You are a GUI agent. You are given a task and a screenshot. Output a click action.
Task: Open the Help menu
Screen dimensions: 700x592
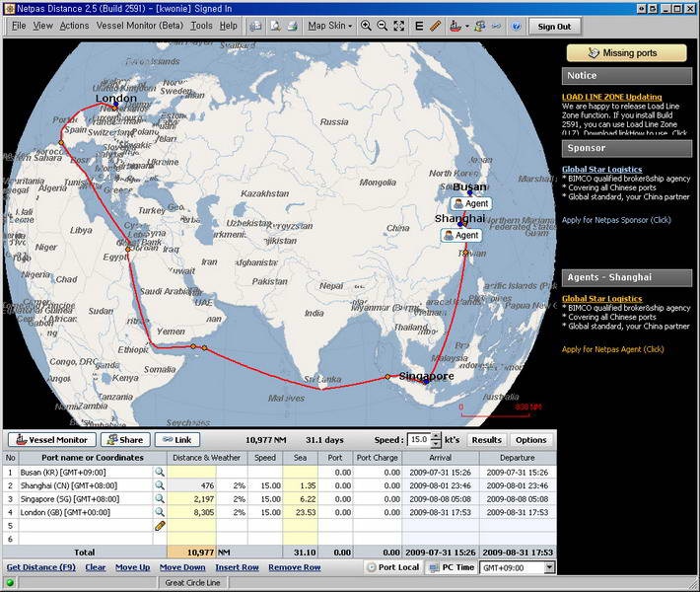click(228, 26)
